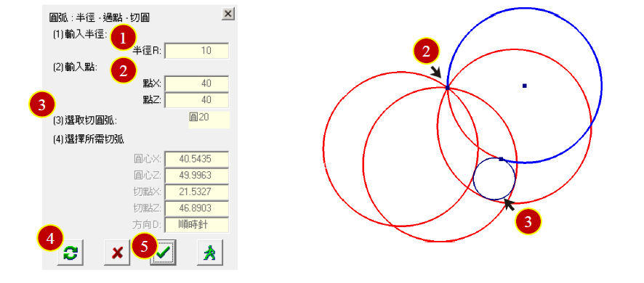Image resolution: width=644 pixels, height=283 pixels.
Task: Close the dialog with the X button
Action: pos(228,15)
